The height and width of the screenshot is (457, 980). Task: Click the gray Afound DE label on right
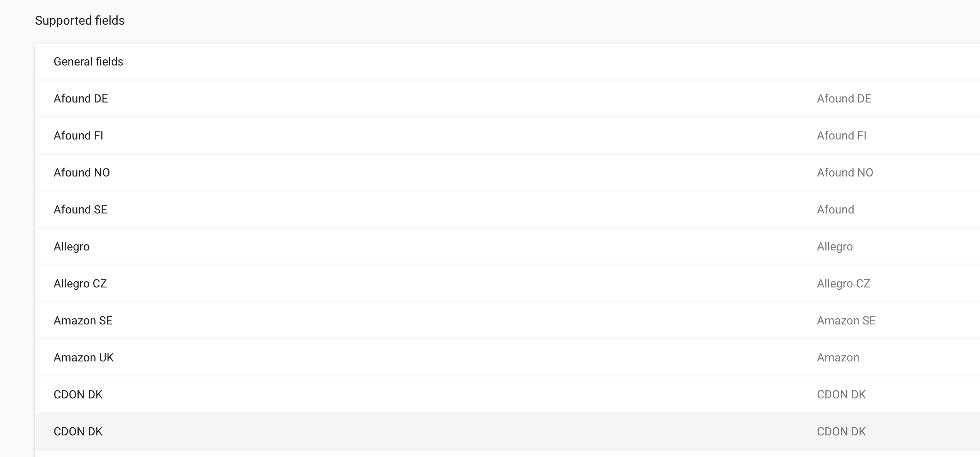point(844,99)
